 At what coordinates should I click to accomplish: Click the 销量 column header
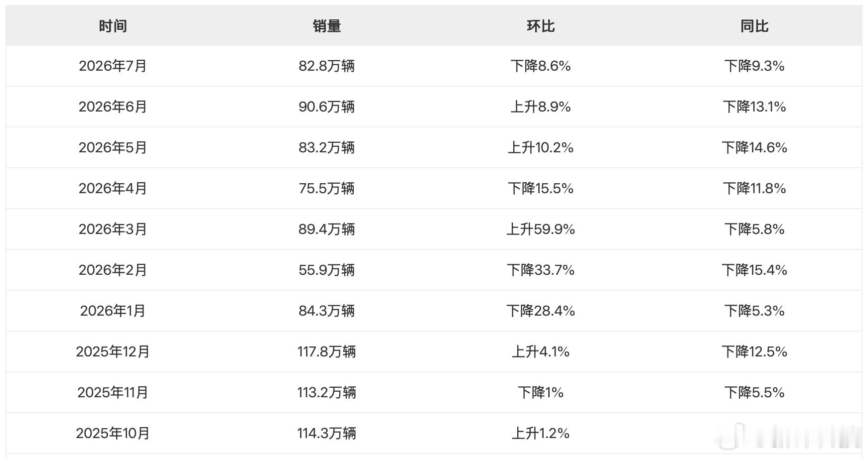pos(327,26)
